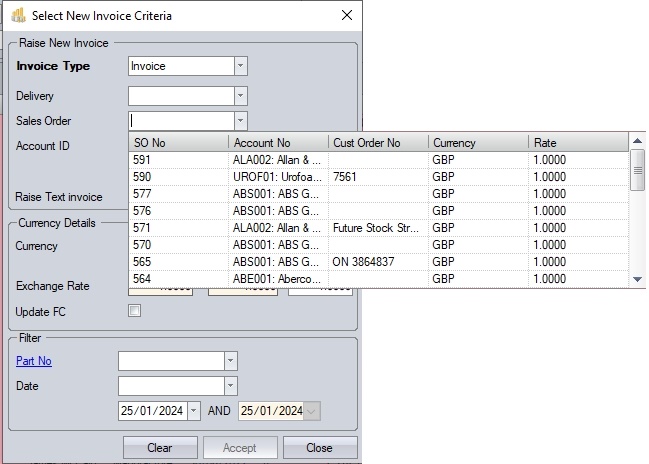Enable the Update FC checkbox
This screenshot has height=464, width=649.
tap(135, 311)
